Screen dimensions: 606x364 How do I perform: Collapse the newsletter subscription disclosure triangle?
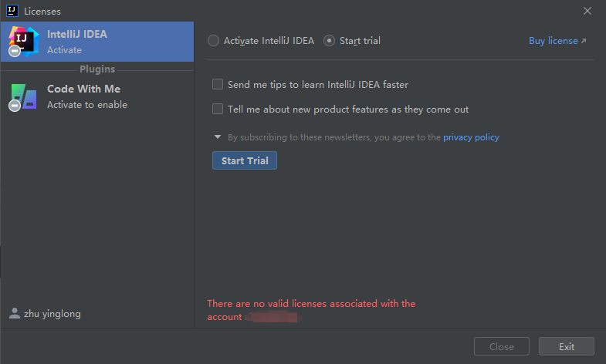tap(218, 137)
